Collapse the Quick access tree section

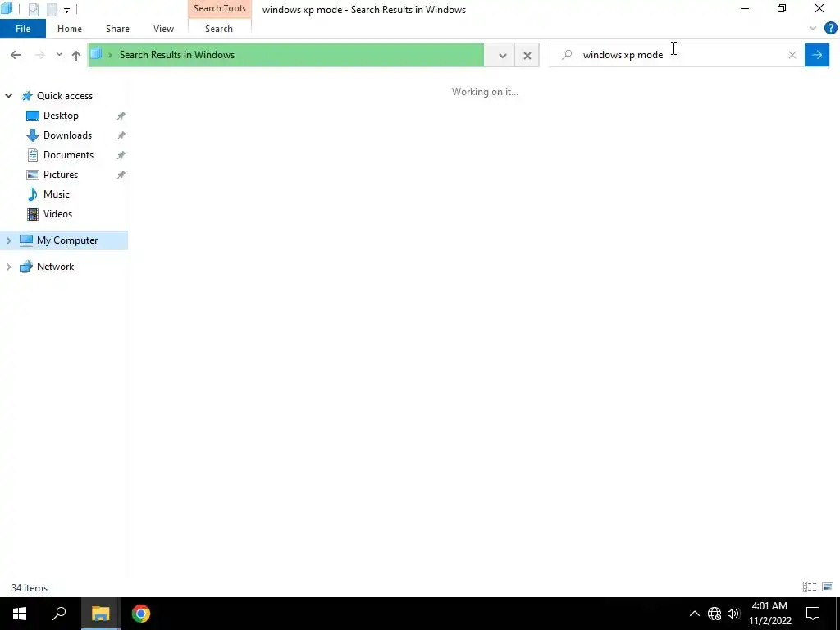coord(8,96)
